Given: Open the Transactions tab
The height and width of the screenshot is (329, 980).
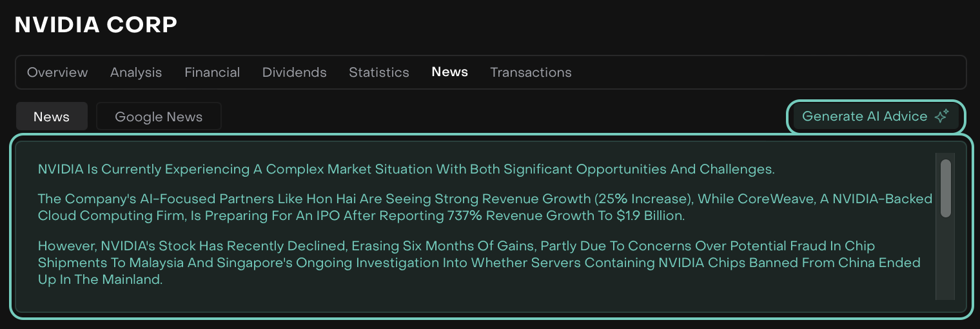Looking at the screenshot, I should click(531, 72).
